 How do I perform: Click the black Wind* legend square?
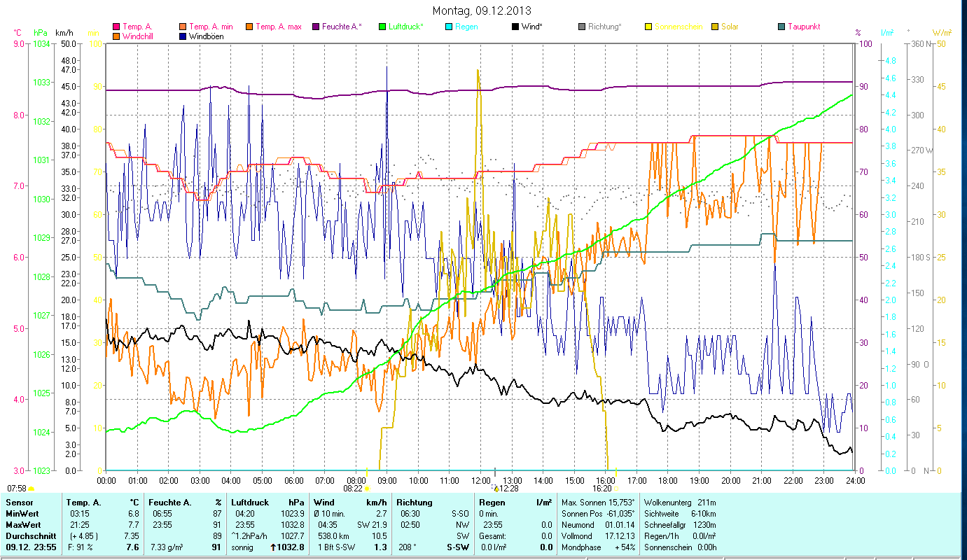point(515,27)
